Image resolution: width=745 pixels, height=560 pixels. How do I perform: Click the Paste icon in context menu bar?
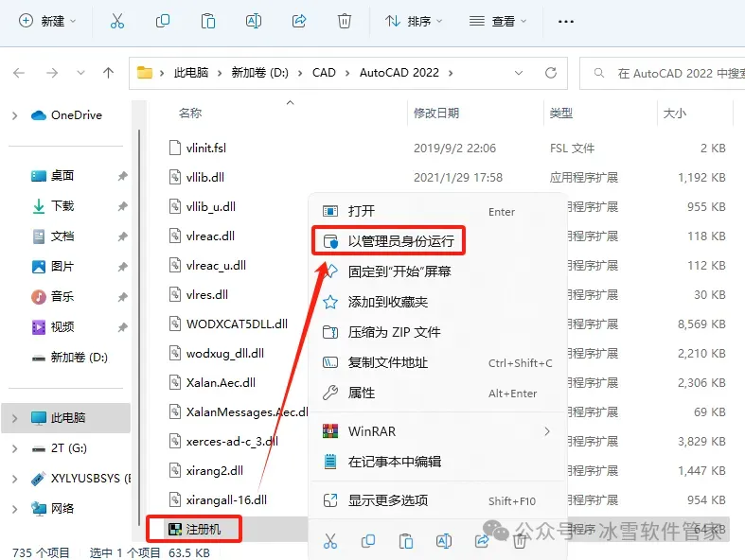406,541
